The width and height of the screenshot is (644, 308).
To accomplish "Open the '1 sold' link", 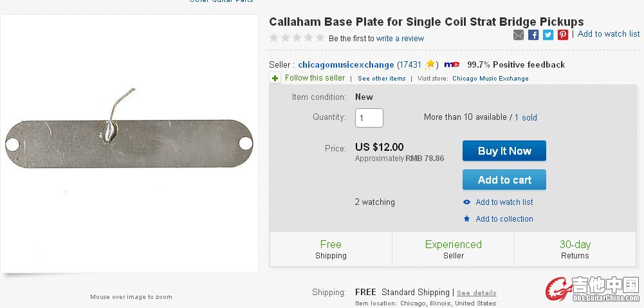I will [x=526, y=118].
